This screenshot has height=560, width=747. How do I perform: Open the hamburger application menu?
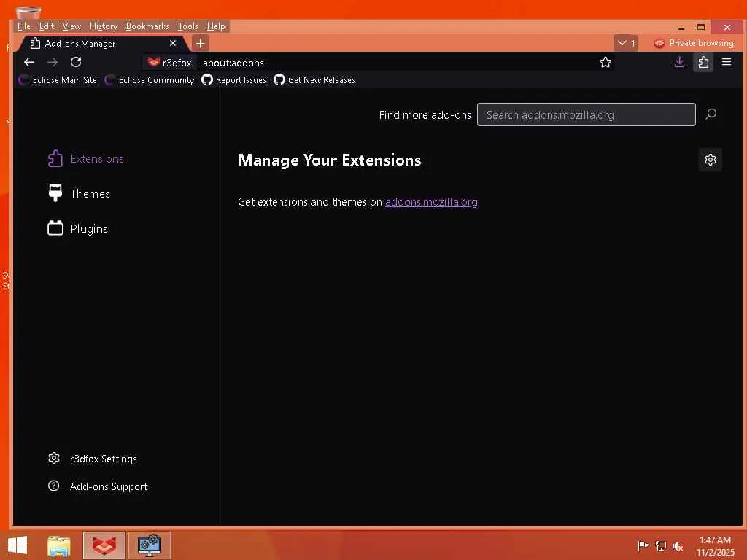tap(727, 62)
